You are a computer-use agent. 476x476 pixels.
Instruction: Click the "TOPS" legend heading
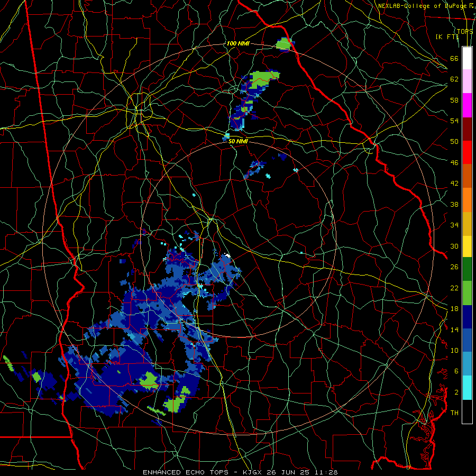(465, 32)
